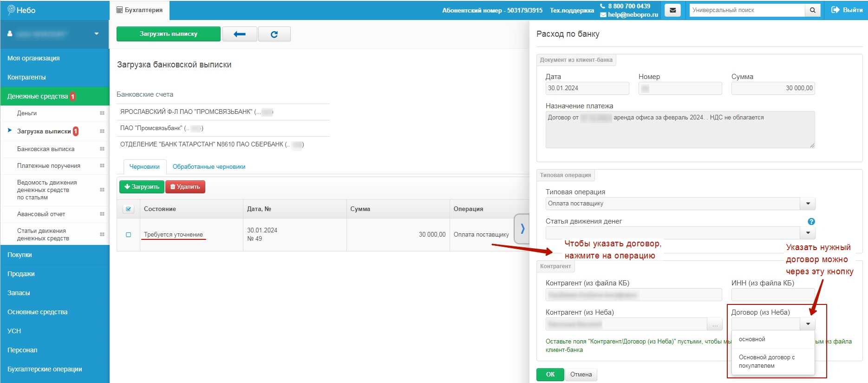Click grid icon next to Авансовый отчет
This screenshot has height=383, width=868.
[x=102, y=214]
